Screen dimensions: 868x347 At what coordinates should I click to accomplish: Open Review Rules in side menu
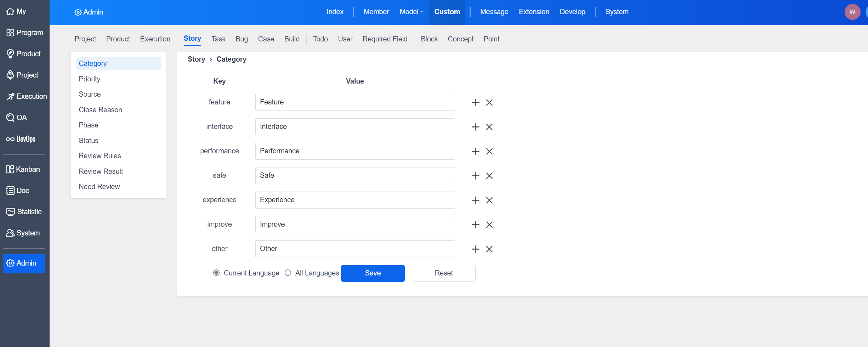100,156
